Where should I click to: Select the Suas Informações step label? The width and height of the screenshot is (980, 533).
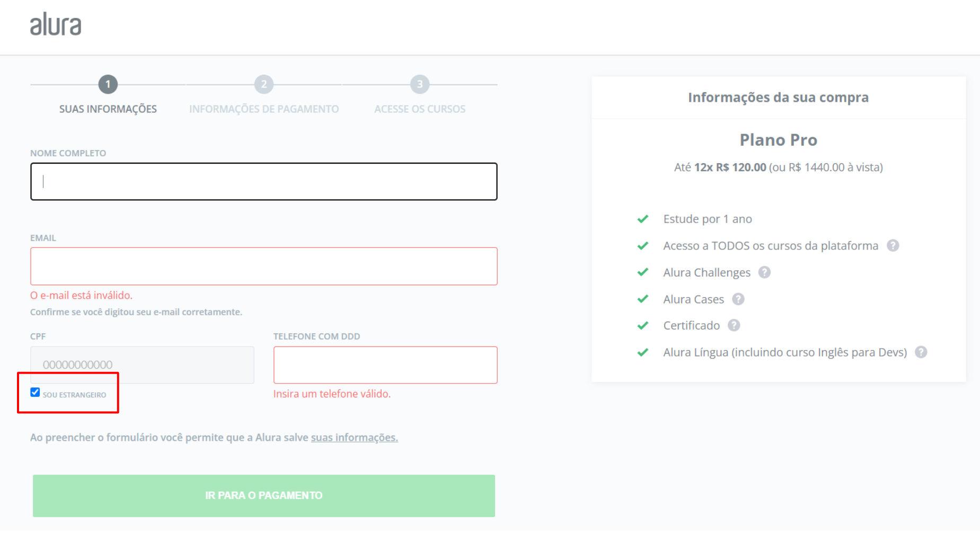point(108,109)
